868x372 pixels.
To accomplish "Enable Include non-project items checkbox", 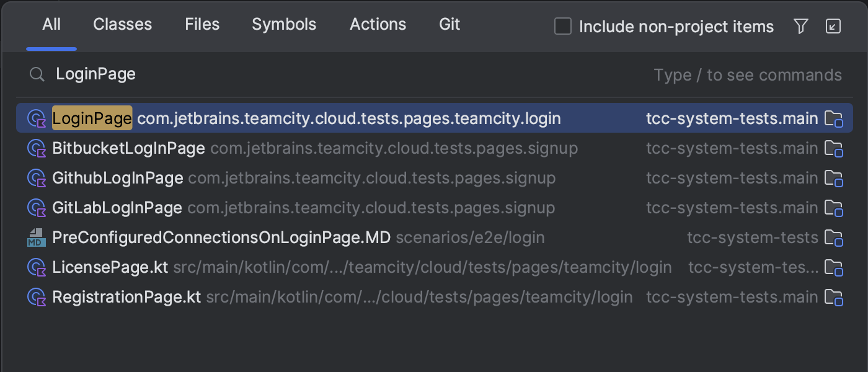I will pyautogui.click(x=563, y=27).
